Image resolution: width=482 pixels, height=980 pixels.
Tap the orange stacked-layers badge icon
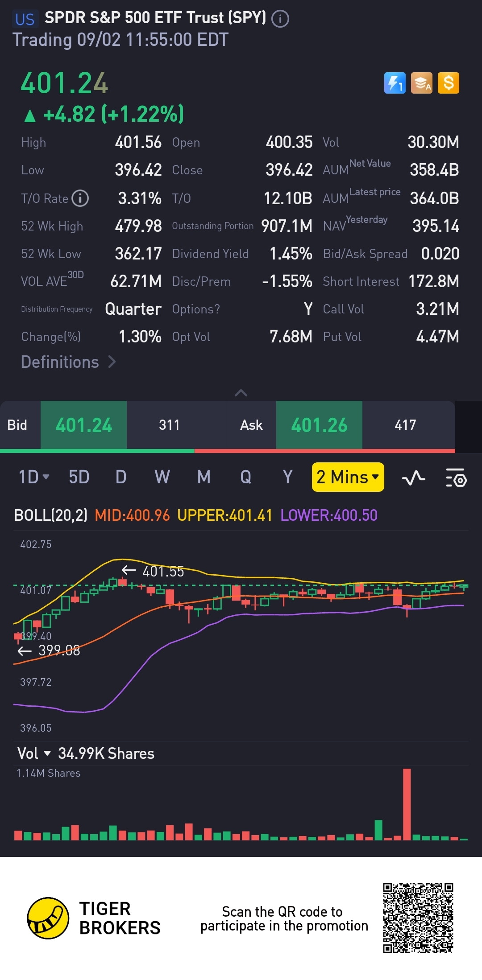click(421, 83)
